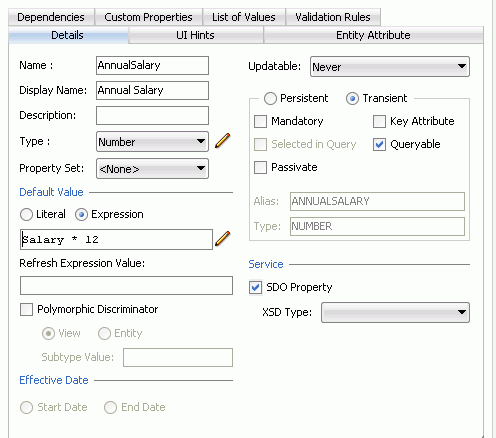Expand the XSD Type dropdown

tap(395, 312)
